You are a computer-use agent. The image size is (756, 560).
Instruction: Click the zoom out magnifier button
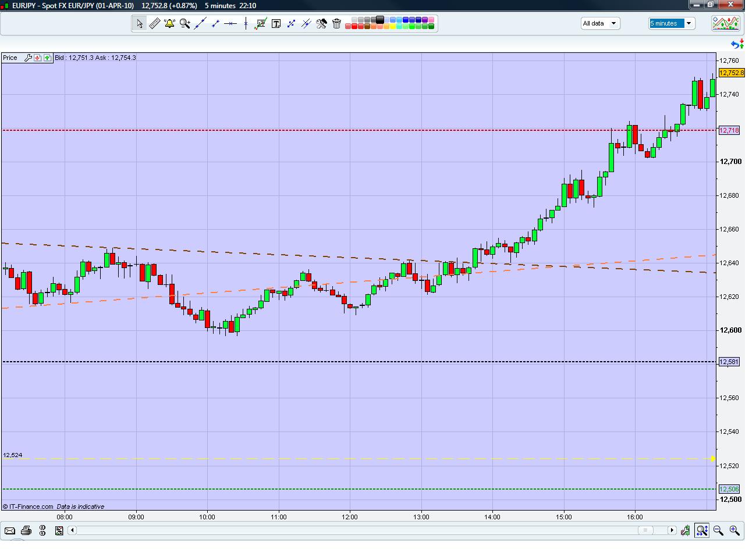coord(718,530)
